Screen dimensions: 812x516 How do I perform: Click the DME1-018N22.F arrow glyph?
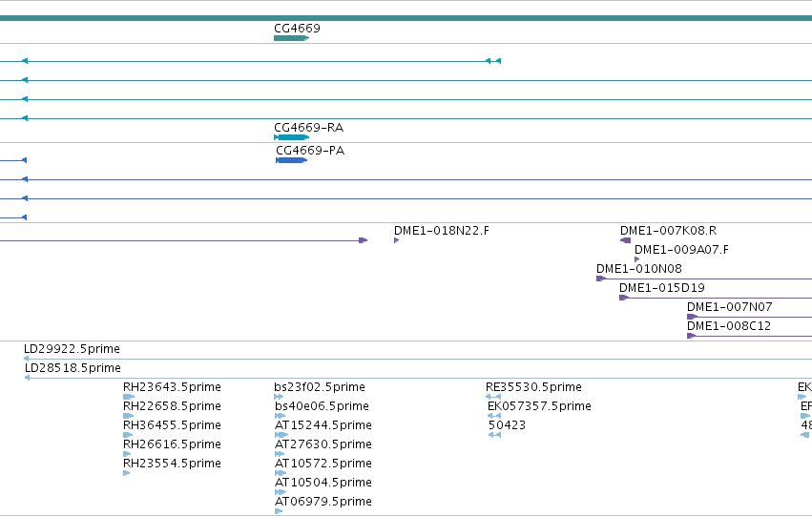(x=396, y=240)
